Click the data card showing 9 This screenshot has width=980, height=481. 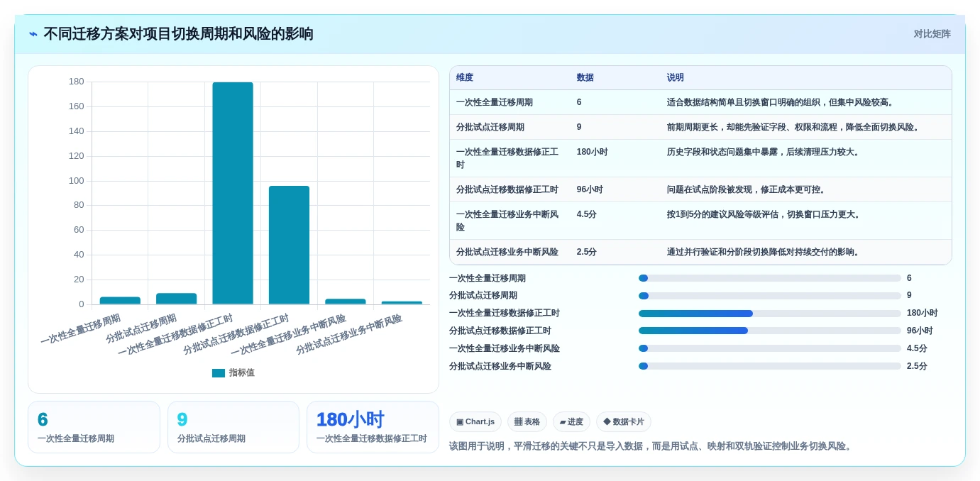pos(233,427)
